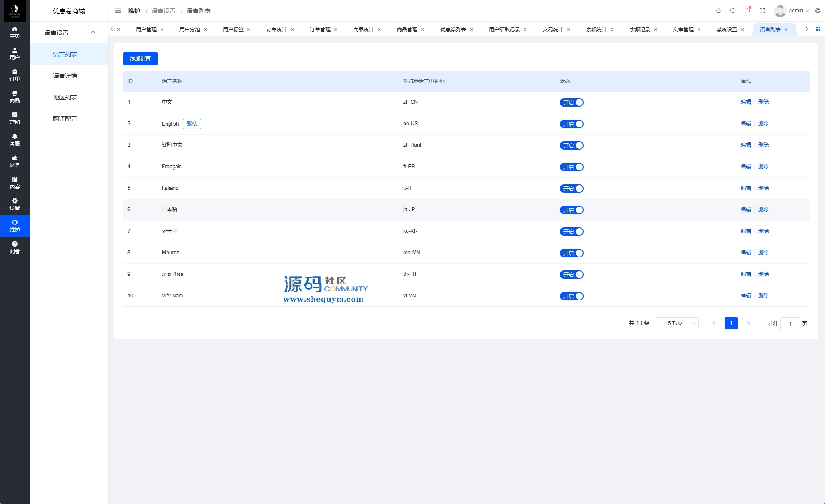Toggle the Français status switch
825x504 pixels.
572,167
